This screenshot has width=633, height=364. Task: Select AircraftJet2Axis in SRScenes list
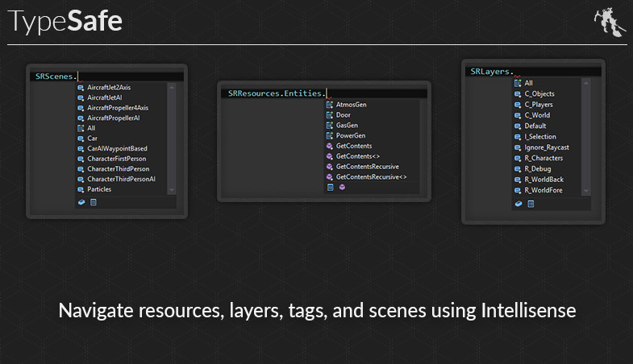109,88
